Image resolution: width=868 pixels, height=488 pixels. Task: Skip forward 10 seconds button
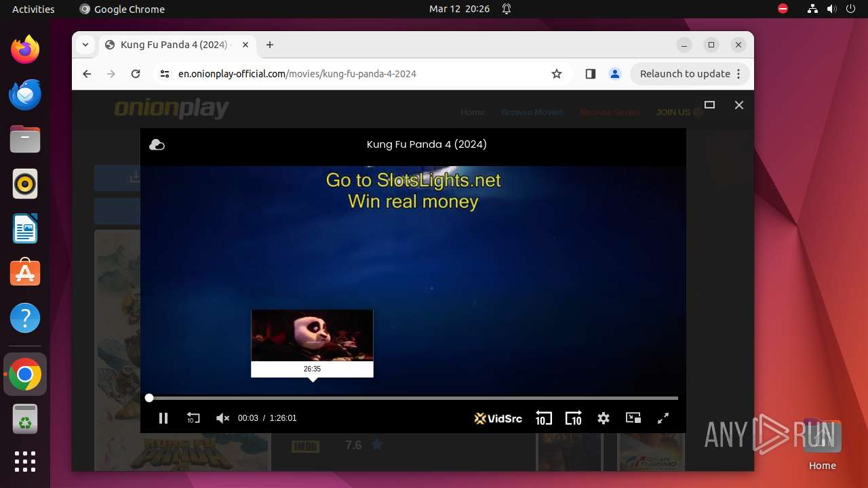574,418
